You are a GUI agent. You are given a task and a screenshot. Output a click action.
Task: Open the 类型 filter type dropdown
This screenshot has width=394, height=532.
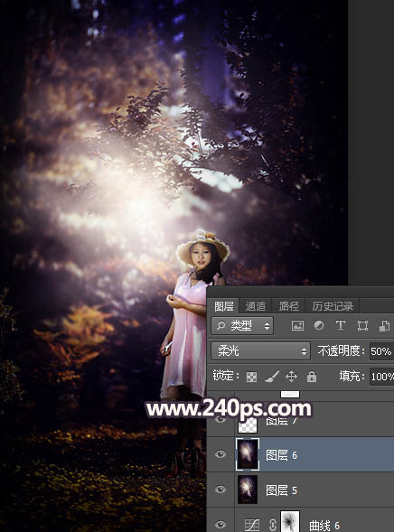tap(242, 326)
